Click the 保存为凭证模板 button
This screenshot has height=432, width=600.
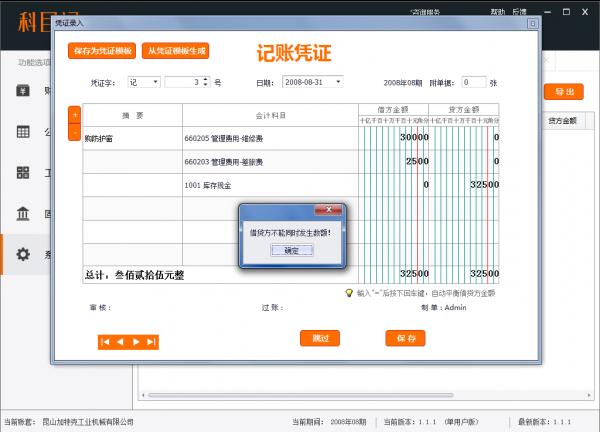(x=103, y=50)
